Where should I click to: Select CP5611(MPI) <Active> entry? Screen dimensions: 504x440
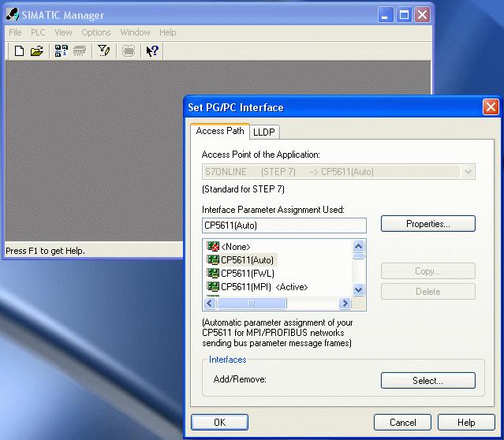[264, 286]
